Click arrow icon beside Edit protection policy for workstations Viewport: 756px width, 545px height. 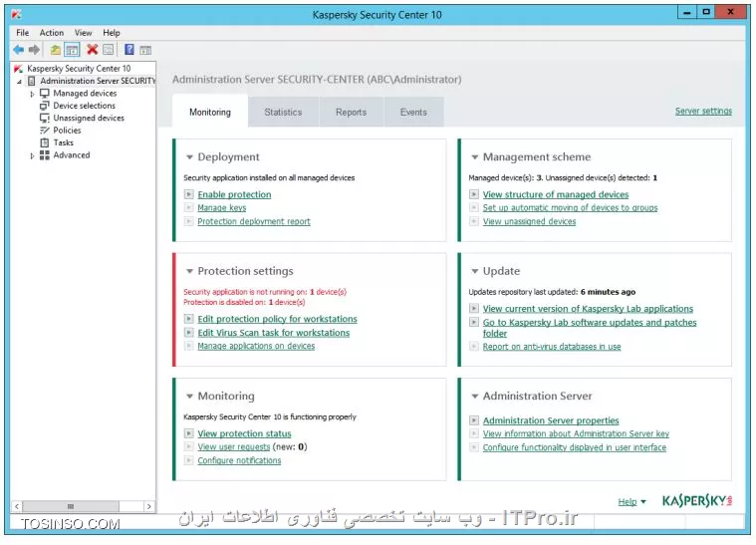point(189,319)
